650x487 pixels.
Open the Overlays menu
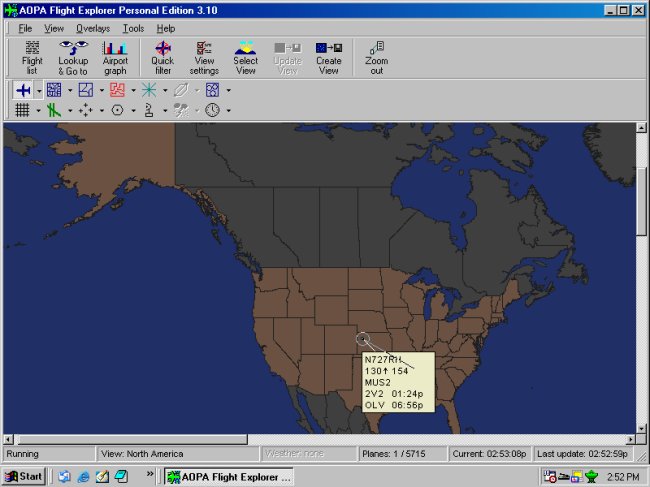click(x=93, y=29)
